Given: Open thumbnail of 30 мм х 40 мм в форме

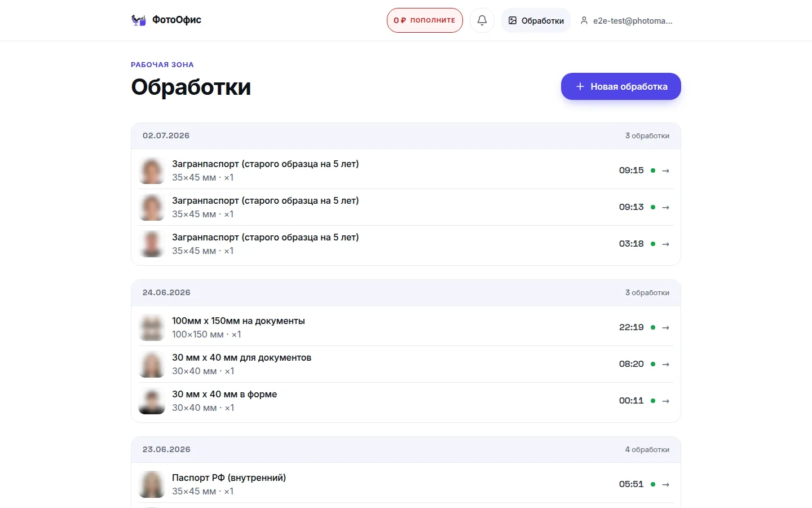Looking at the screenshot, I should tap(152, 401).
